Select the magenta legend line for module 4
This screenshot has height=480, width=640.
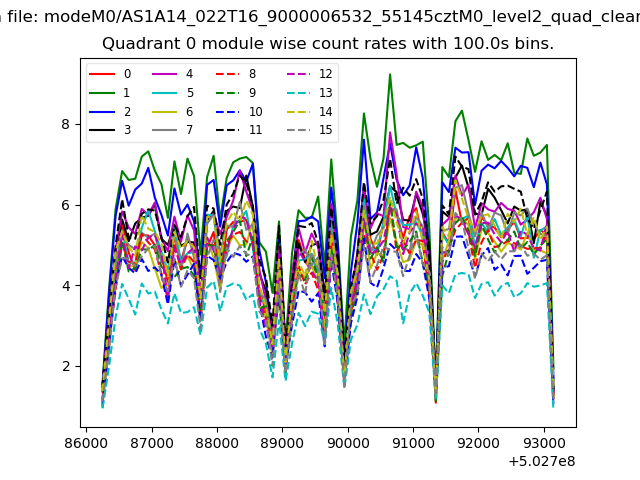pyautogui.click(x=165, y=74)
